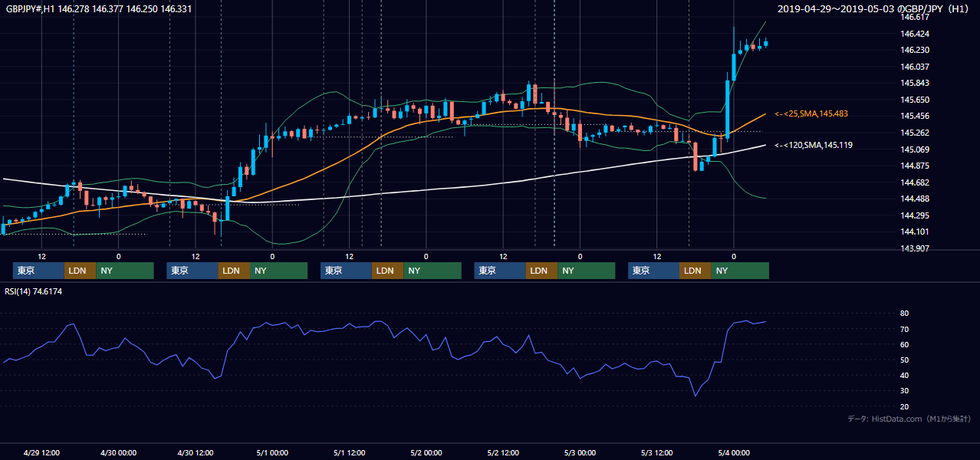The width and height of the screenshot is (980, 460).
Task: Select the 5/1 00:00 date label
Action: tap(272, 452)
